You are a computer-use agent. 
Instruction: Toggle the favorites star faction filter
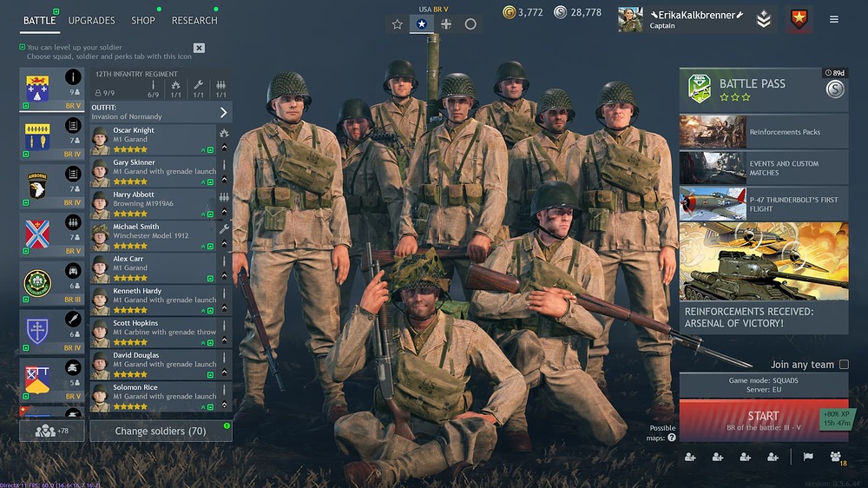point(397,23)
